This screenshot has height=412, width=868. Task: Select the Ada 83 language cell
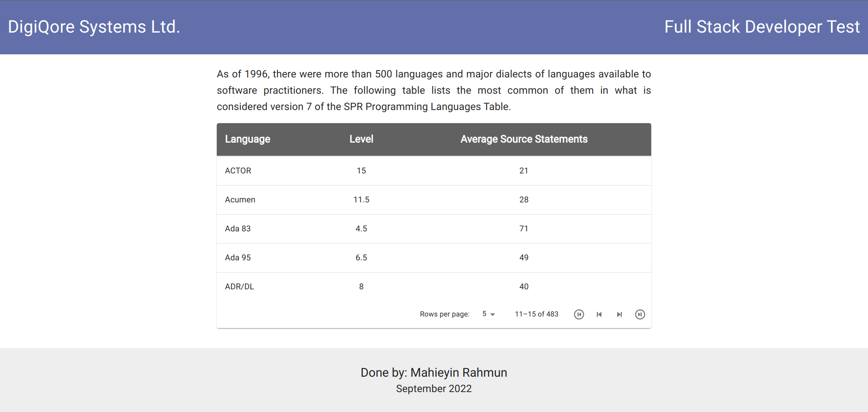click(x=238, y=229)
